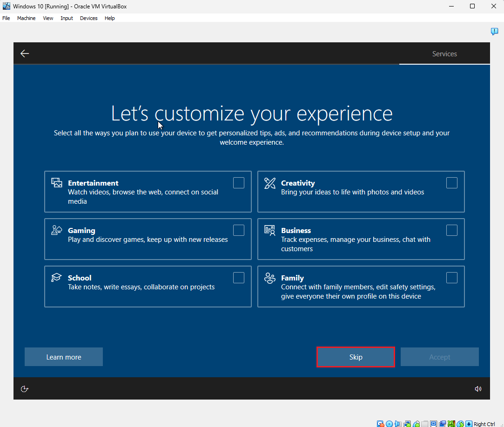The width and height of the screenshot is (504, 427).
Task: Click the USB devices status icon
Action: 416,424
